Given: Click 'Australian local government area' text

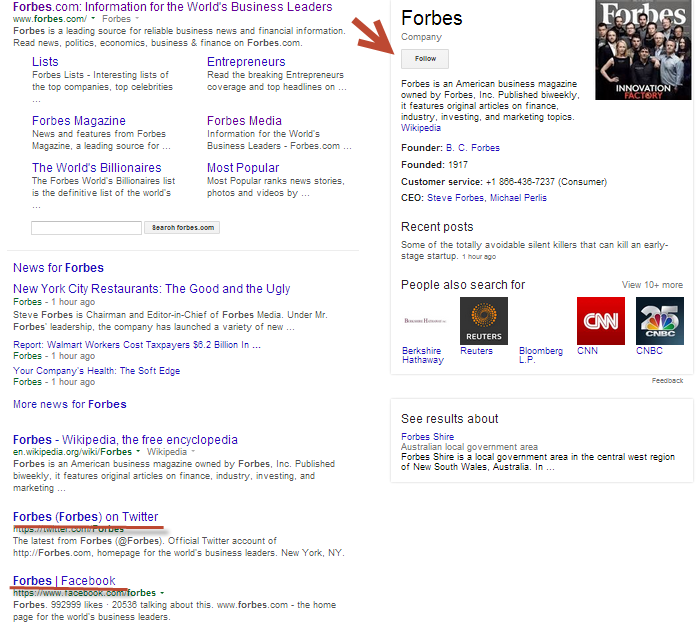Looking at the screenshot, I should pyautogui.click(x=469, y=447).
